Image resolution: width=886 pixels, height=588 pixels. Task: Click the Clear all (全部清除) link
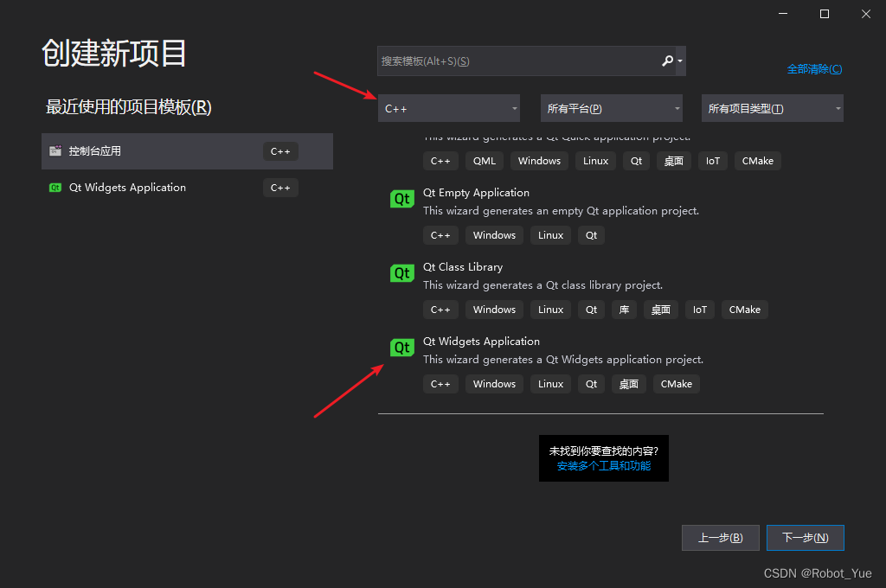[814, 69]
